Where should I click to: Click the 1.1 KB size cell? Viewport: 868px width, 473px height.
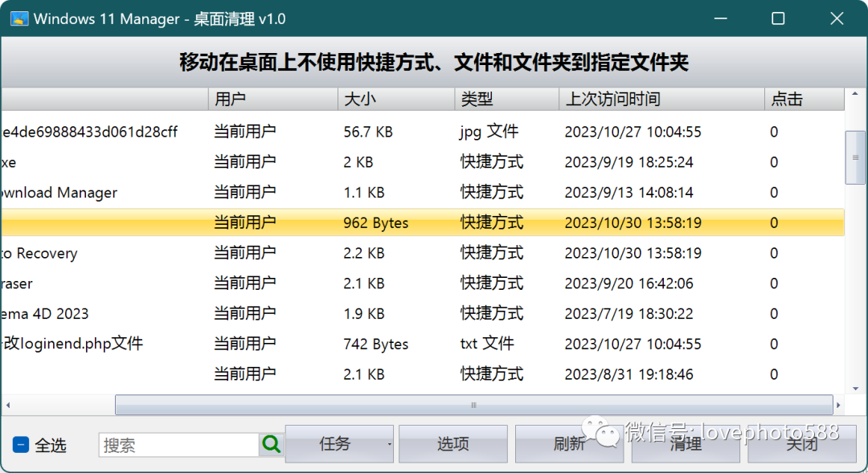click(364, 193)
